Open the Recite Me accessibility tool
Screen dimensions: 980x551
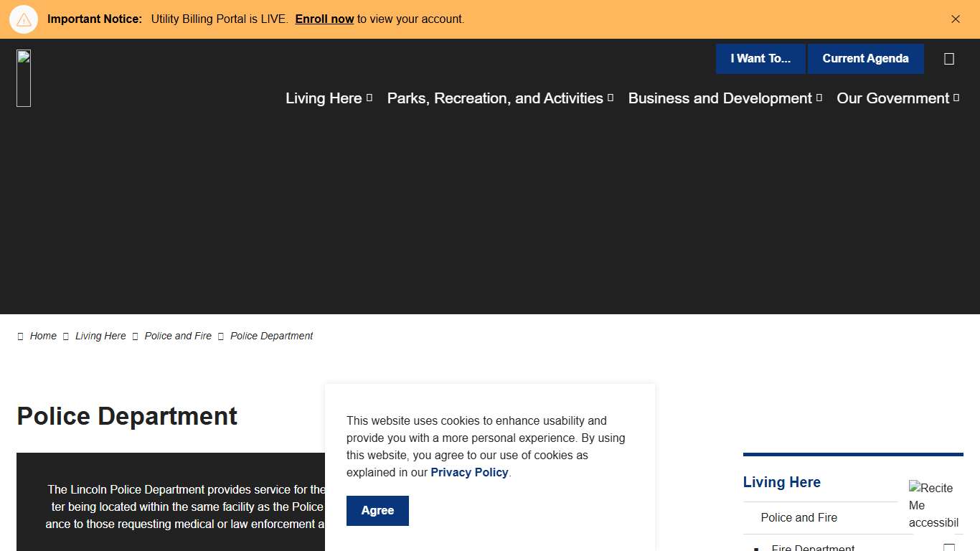[934, 505]
